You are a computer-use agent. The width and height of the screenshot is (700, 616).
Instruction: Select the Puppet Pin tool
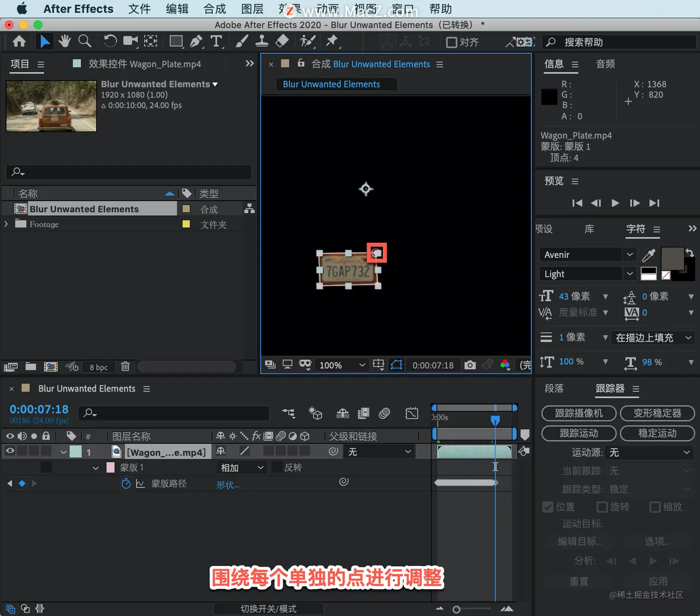click(x=331, y=41)
